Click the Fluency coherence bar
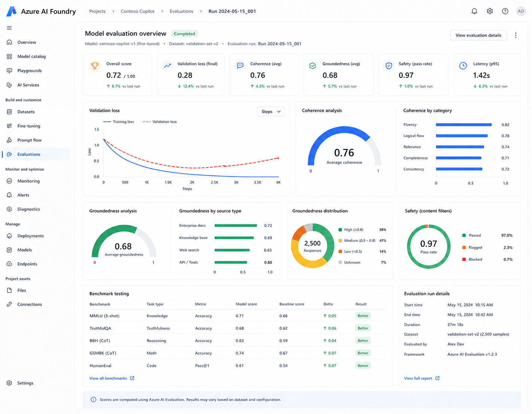The image size is (532, 414). tap(464, 125)
